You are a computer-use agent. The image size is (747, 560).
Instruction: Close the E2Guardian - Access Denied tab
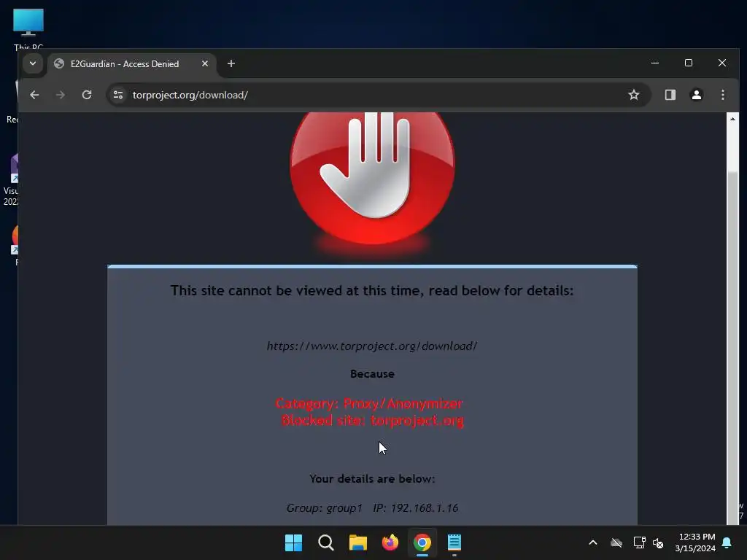205,63
